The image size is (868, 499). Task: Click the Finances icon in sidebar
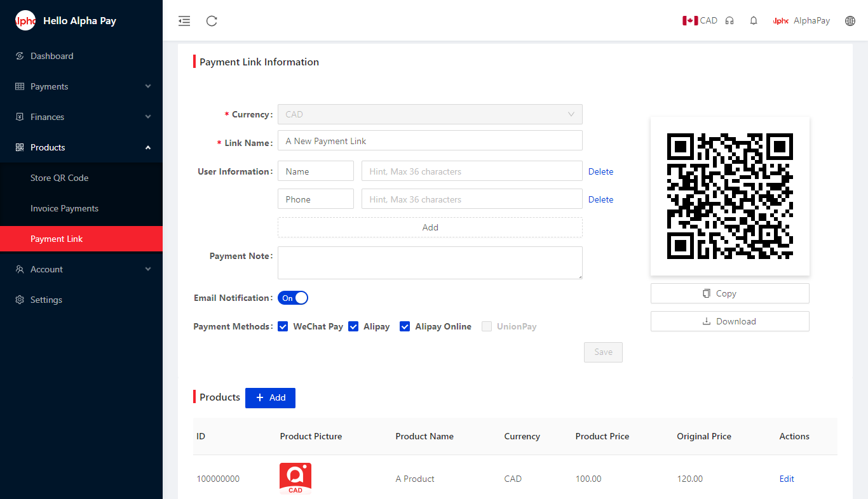[20, 117]
